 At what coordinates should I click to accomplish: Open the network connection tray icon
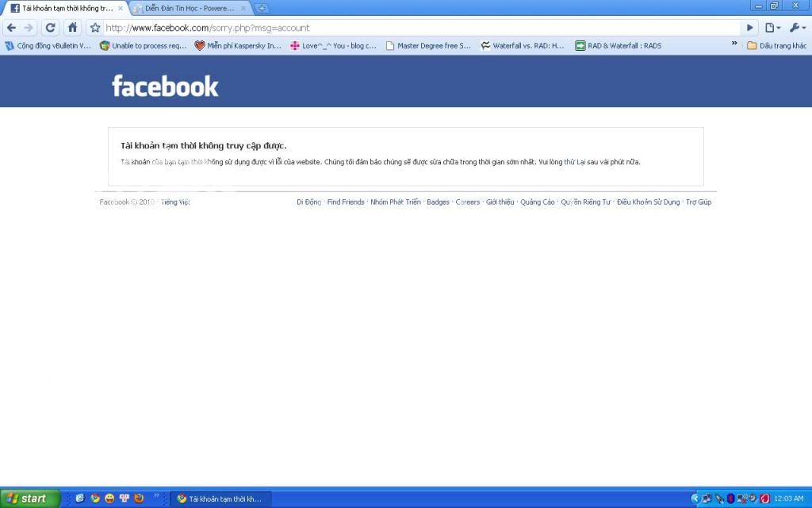click(707, 498)
